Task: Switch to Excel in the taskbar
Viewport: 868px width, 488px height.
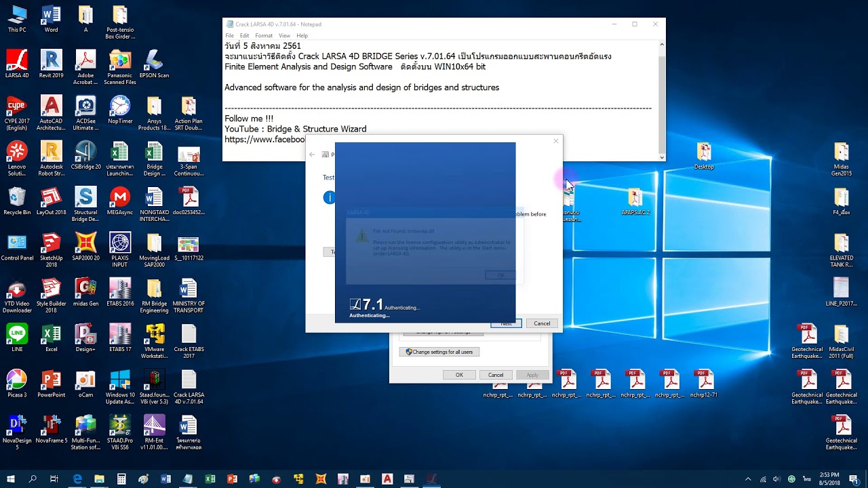Action: (210, 479)
